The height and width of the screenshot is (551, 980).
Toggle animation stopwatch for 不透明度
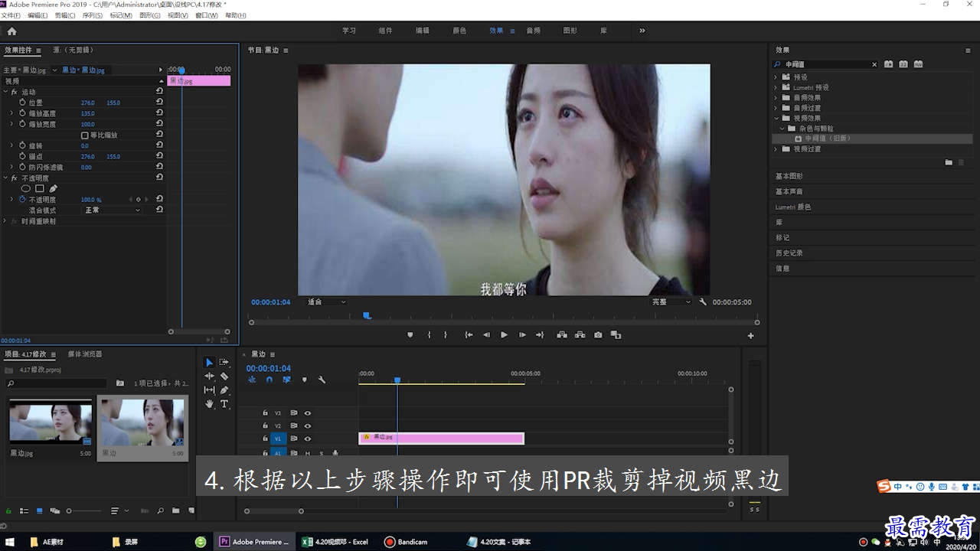22,199
